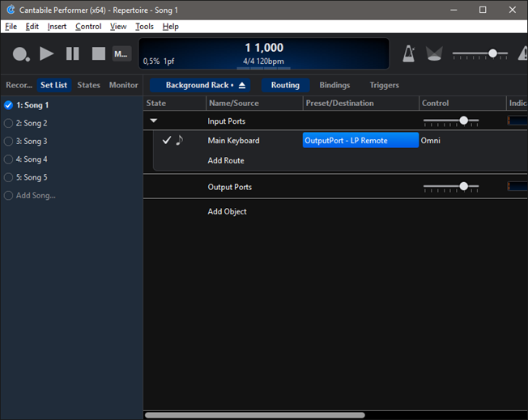This screenshot has height=420, width=528.
Task: Click the Main Keyboard route name
Action: [x=233, y=141]
